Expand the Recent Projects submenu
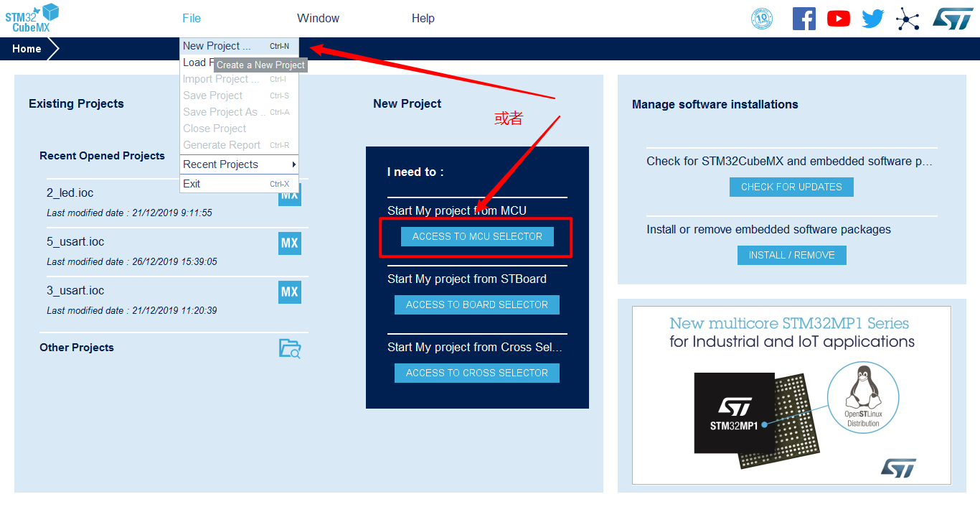980x507 pixels. tap(238, 164)
